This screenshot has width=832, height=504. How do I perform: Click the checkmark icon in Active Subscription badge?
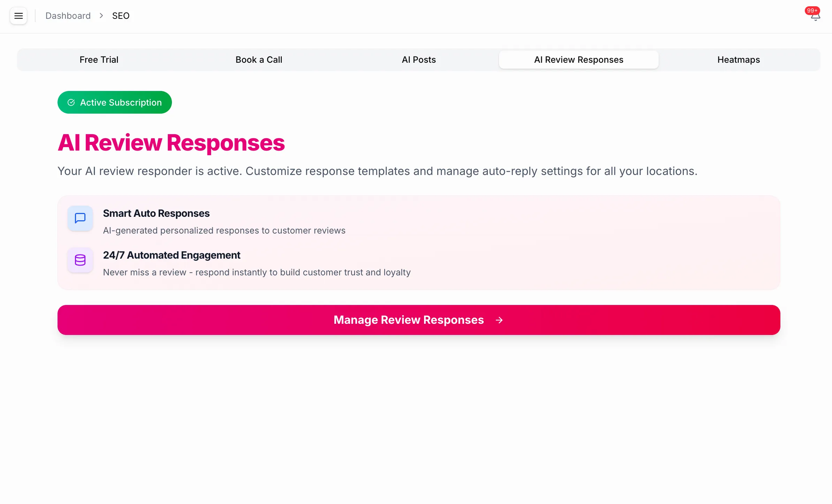click(x=71, y=102)
